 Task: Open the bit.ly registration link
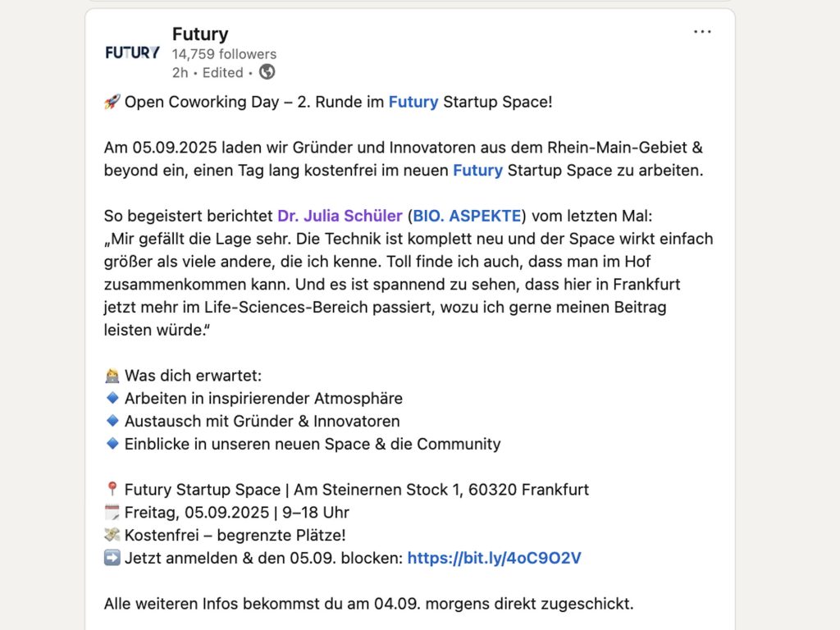click(494, 557)
